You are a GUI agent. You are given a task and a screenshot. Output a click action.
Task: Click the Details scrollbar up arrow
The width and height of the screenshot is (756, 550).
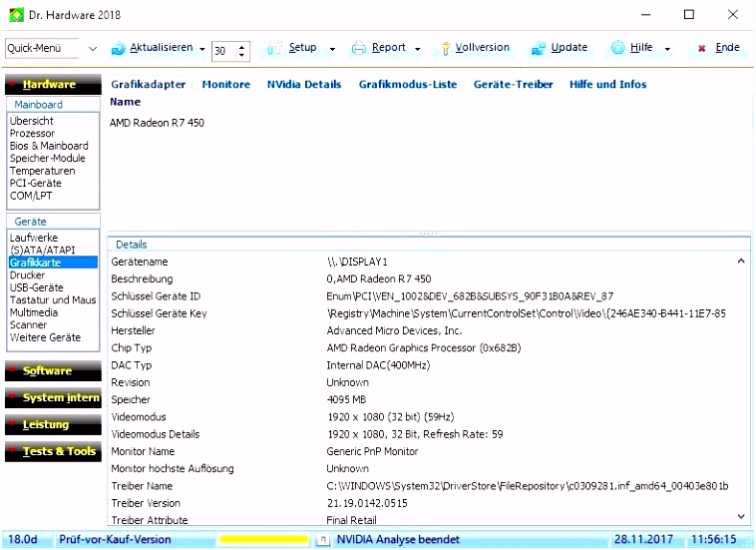click(x=741, y=261)
